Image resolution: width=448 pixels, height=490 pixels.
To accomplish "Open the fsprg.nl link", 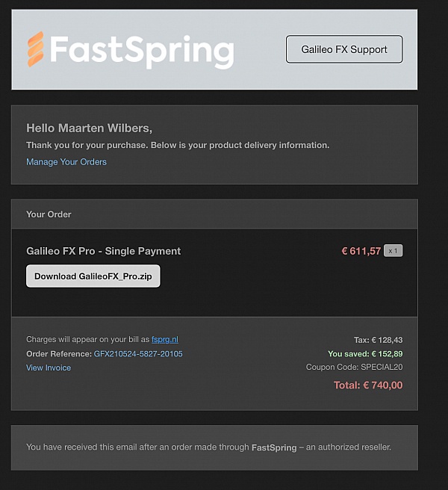I will click(x=165, y=339).
